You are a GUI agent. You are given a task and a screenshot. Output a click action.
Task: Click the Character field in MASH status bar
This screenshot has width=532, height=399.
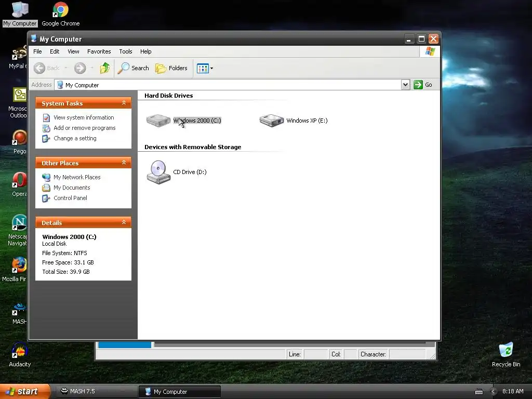(407, 354)
